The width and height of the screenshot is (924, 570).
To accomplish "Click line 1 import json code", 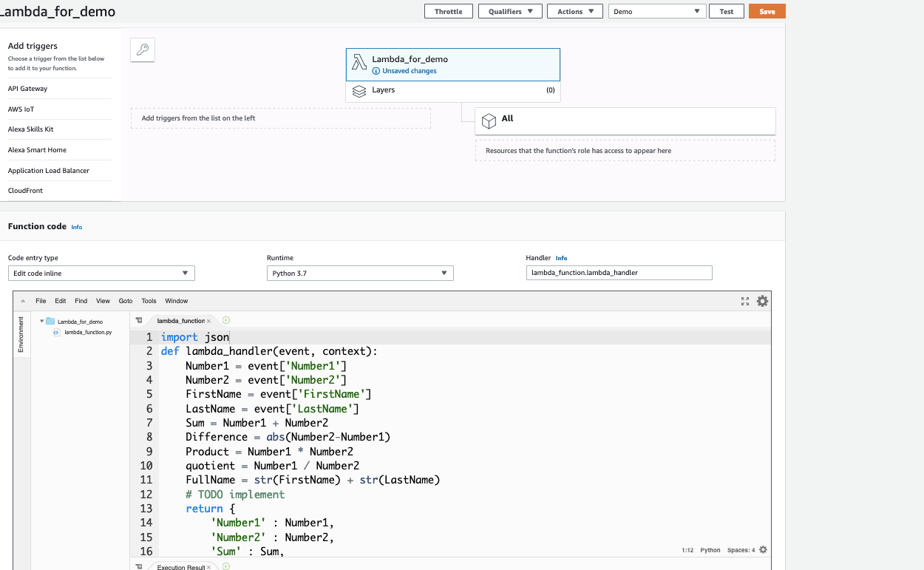I will pos(195,337).
